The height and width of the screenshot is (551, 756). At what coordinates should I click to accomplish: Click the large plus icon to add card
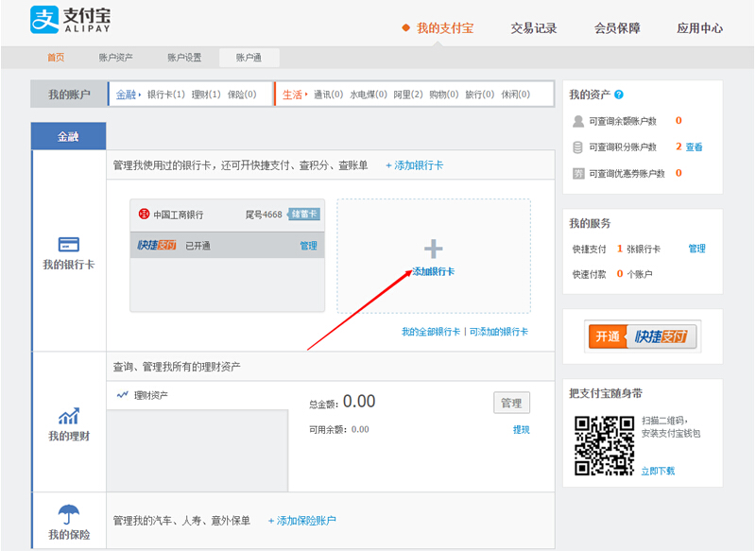[433, 249]
